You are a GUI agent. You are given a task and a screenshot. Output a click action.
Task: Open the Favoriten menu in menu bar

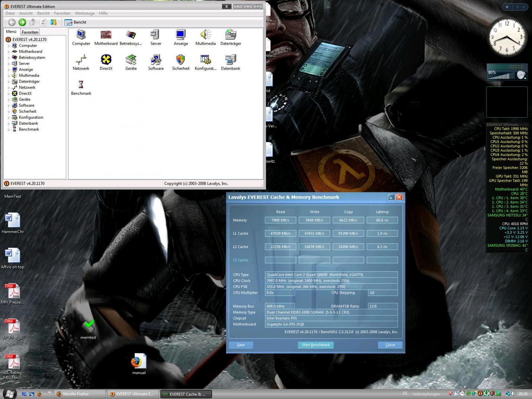[x=62, y=13]
